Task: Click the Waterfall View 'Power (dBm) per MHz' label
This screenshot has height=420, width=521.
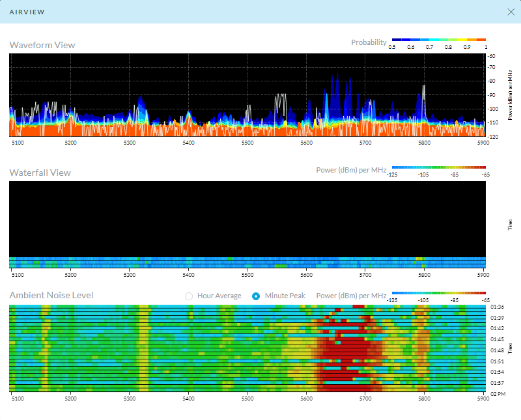Action: (351, 170)
